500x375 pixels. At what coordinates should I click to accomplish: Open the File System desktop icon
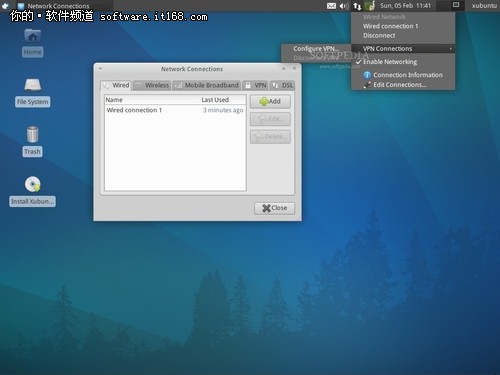[x=33, y=85]
